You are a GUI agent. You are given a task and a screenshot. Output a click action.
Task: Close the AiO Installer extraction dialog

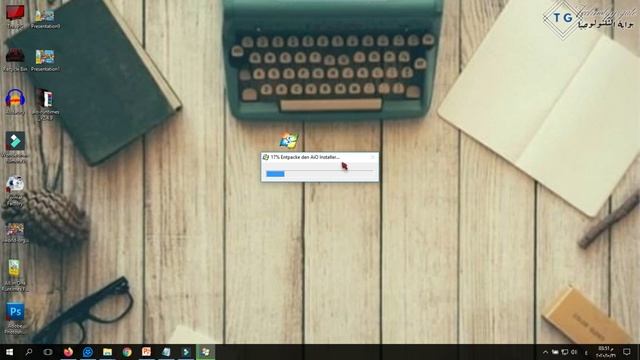click(x=372, y=157)
